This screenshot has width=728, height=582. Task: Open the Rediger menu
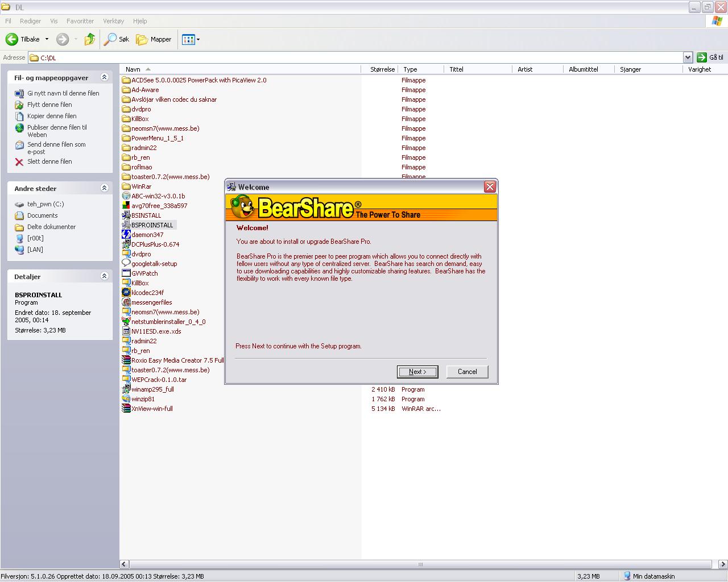click(x=30, y=21)
